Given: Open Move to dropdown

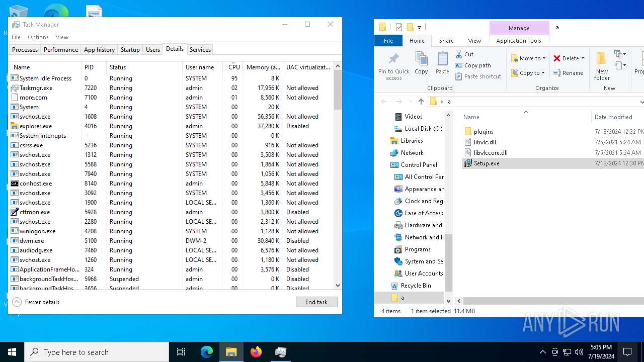Looking at the screenshot, I should (x=528, y=58).
